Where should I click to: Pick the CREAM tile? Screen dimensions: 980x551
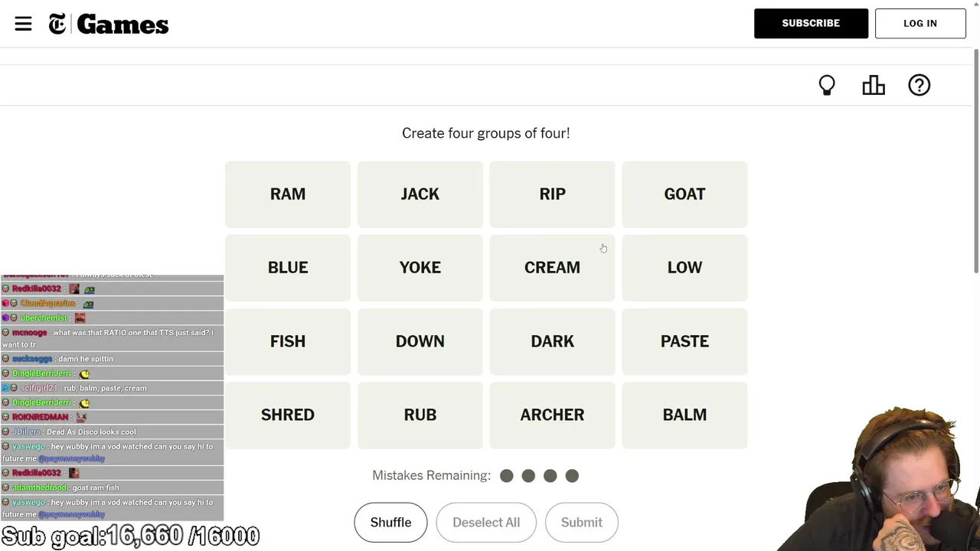click(552, 268)
